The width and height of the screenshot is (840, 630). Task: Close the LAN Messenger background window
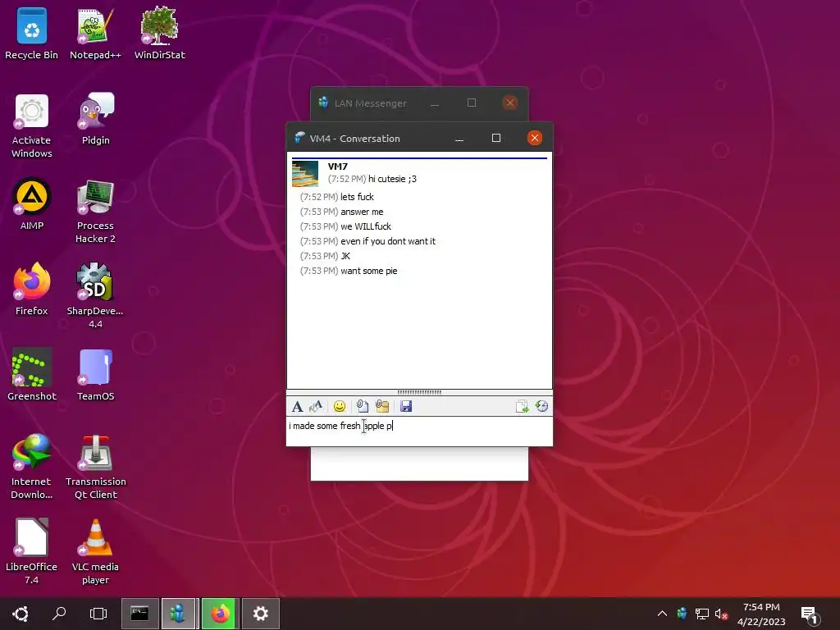click(x=510, y=103)
